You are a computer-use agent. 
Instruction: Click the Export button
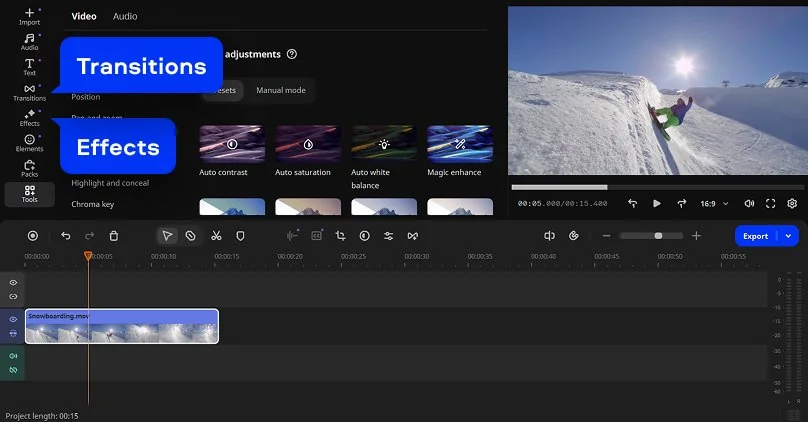(x=756, y=236)
